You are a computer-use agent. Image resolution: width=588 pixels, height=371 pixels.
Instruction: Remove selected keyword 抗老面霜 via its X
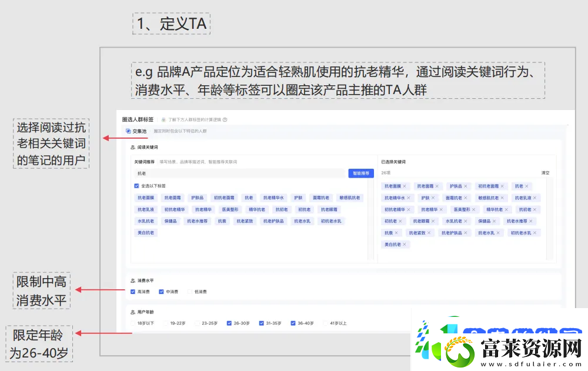click(x=437, y=186)
